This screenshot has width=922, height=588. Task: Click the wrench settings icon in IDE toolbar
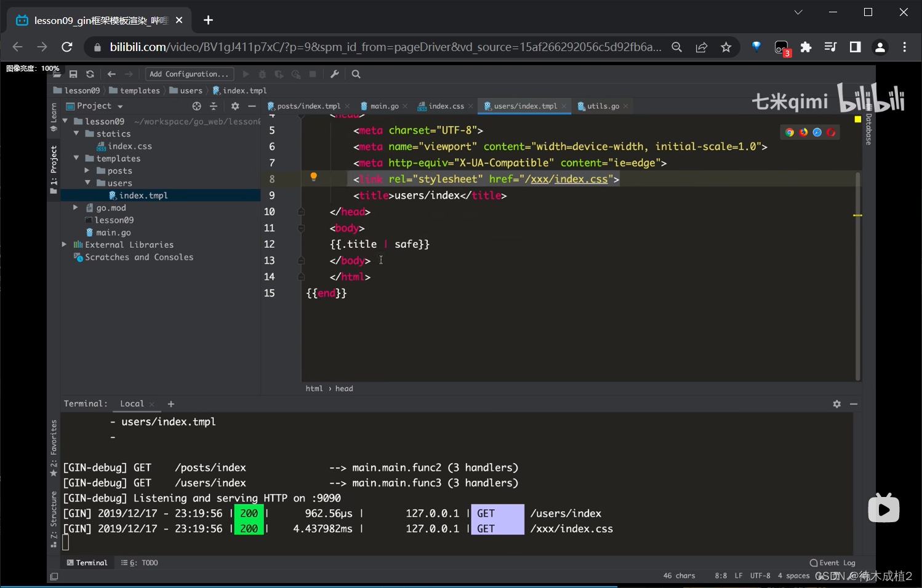335,74
